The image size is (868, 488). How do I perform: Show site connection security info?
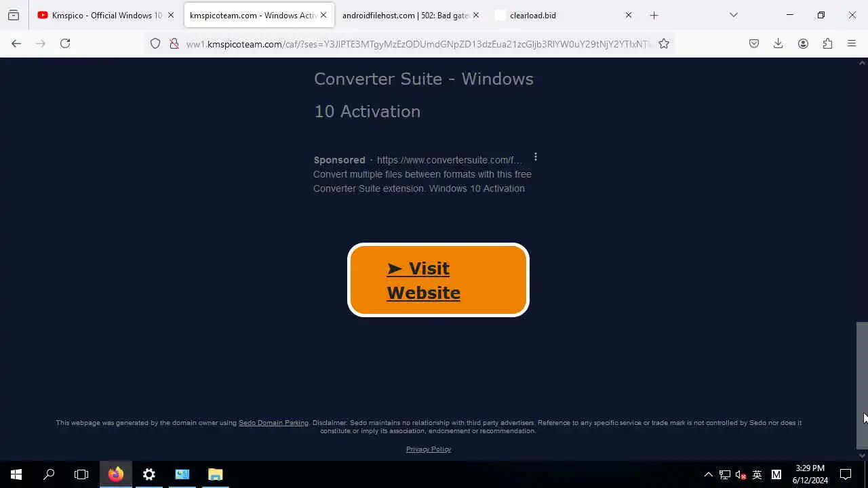click(174, 43)
